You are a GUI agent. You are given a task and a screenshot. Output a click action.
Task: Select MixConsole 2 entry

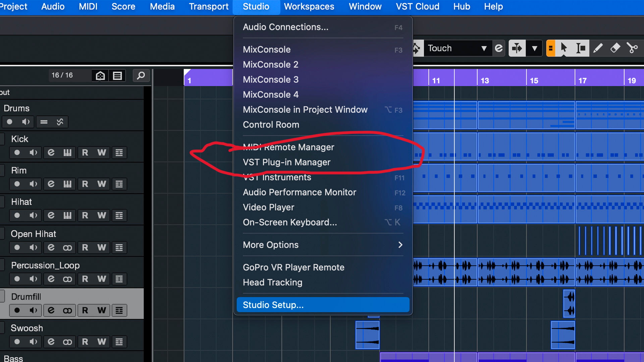[323, 65]
